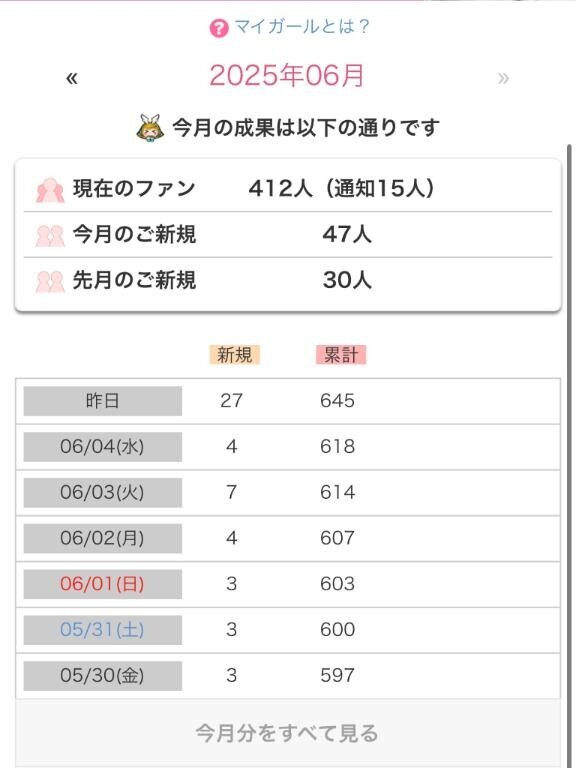Click the pink 累計 column label

[x=341, y=355]
